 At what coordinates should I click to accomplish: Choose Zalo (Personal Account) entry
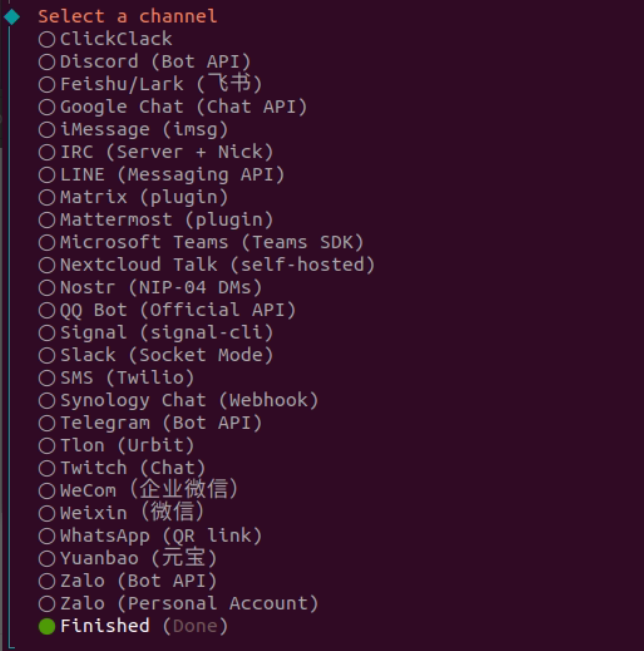coord(178,604)
